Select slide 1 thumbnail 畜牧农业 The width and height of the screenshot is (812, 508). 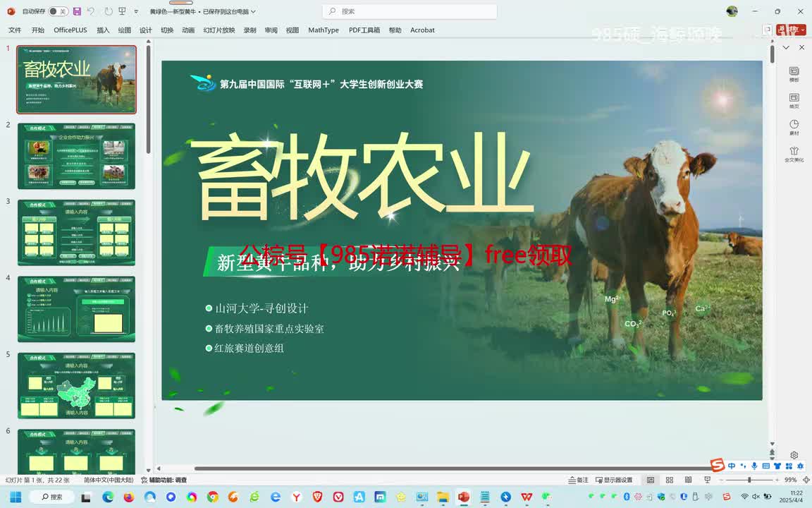tap(77, 79)
